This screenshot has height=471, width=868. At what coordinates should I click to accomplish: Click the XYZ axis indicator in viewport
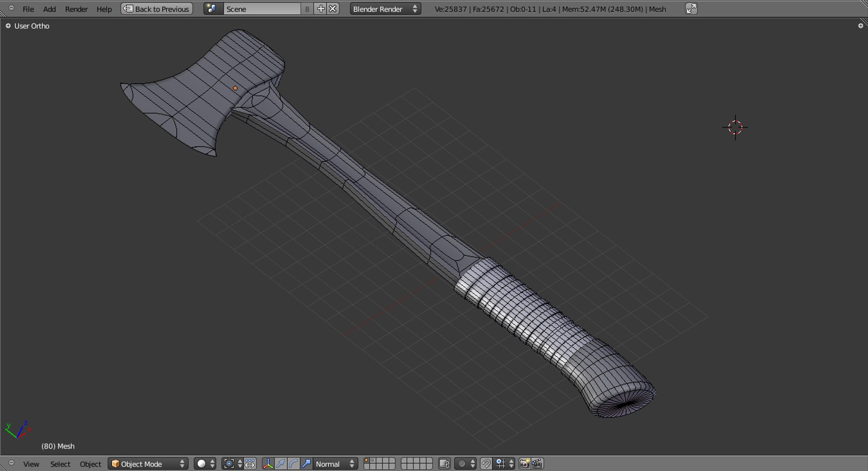click(x=18, y=429)
